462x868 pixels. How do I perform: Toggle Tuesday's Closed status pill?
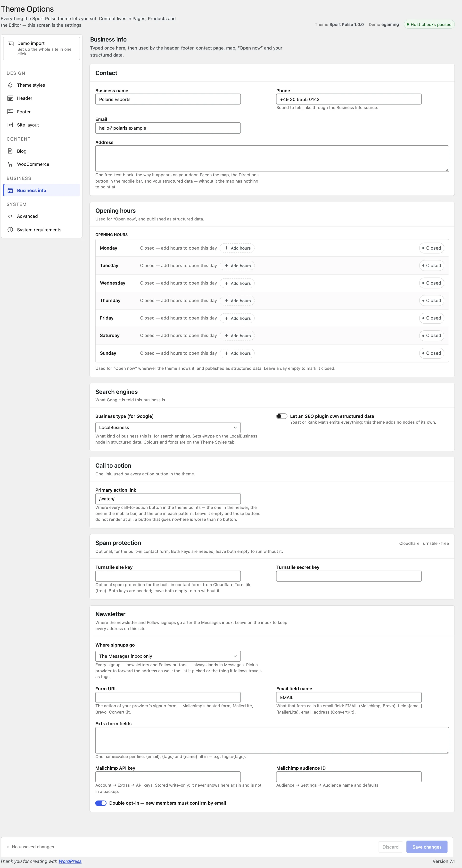coord(431,266)
